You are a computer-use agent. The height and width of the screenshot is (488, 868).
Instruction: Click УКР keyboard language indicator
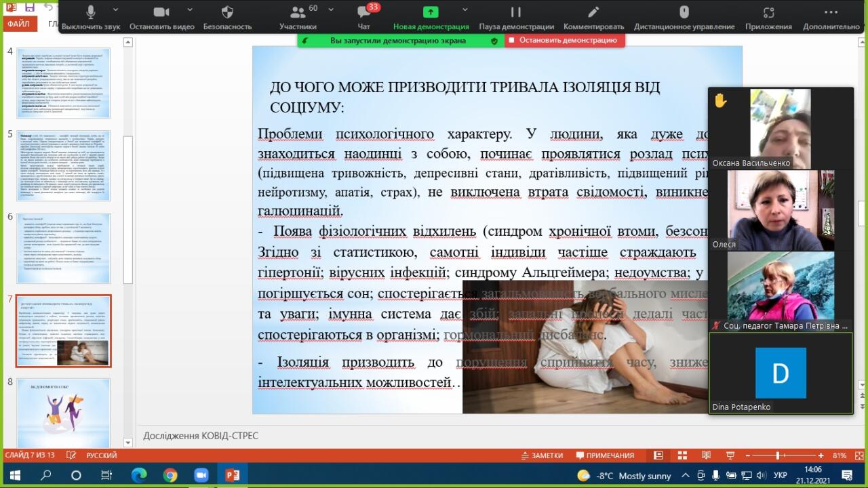point(781,476)
